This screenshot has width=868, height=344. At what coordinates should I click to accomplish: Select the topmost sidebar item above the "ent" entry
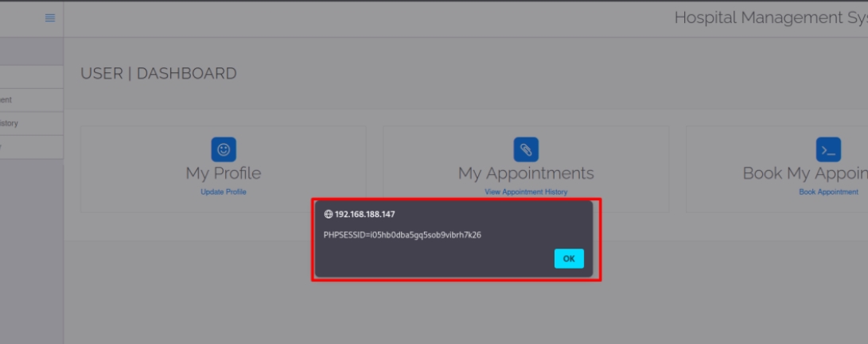32,77
